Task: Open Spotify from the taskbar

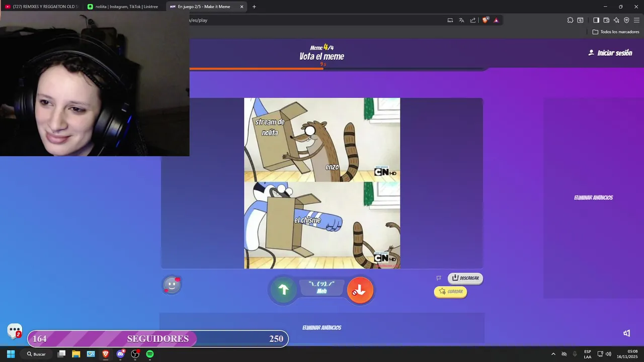Action: 150,354
